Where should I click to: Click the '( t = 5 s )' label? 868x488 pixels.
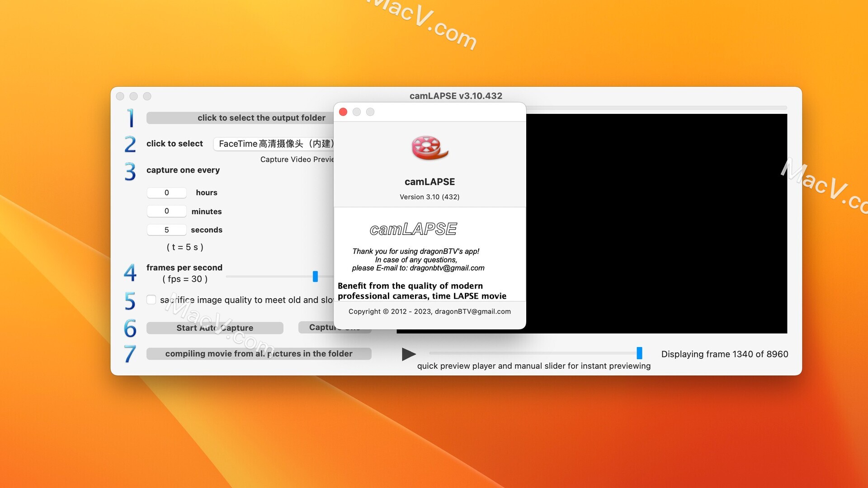(x=185, y=247)
